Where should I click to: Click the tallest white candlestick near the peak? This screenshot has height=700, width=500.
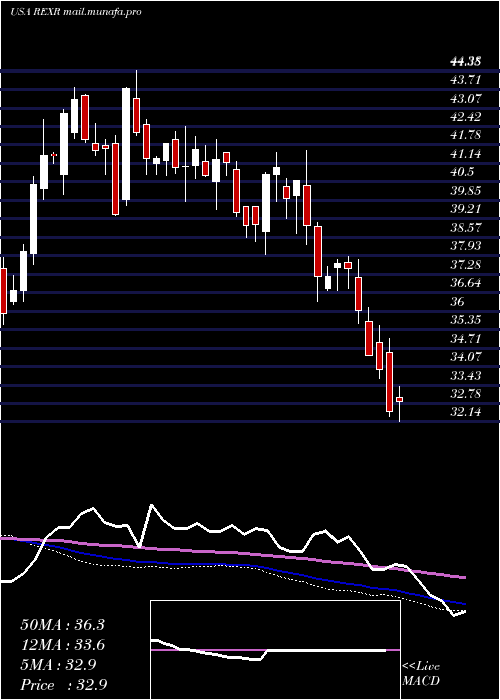(x=126, y=144)
